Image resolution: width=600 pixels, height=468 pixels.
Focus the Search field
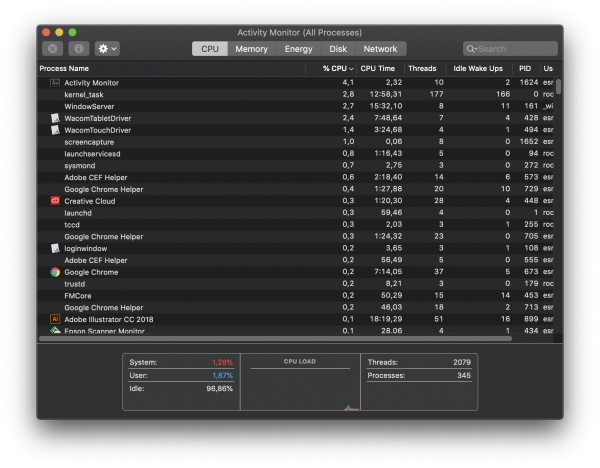click(x=510, y=49)
